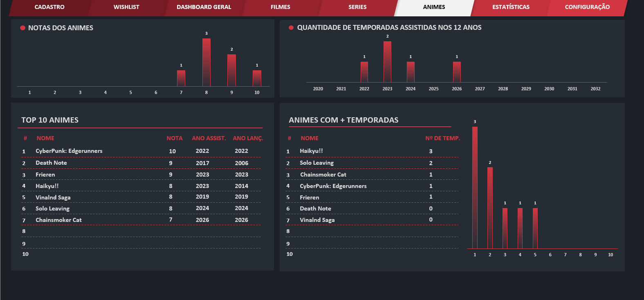Click the "NOTA" column header
The image size is (644, 300).
pyautogui.click(x=175, y=138)
